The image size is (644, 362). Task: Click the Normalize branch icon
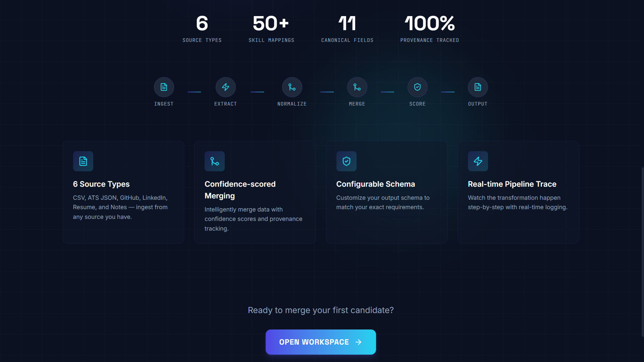coord(292,87)
